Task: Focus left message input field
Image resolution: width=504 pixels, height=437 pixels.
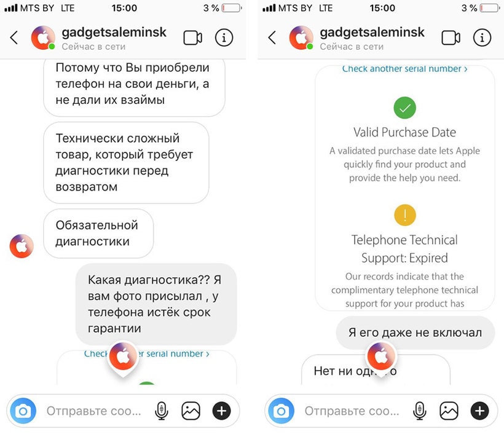Action: (94, 411)
